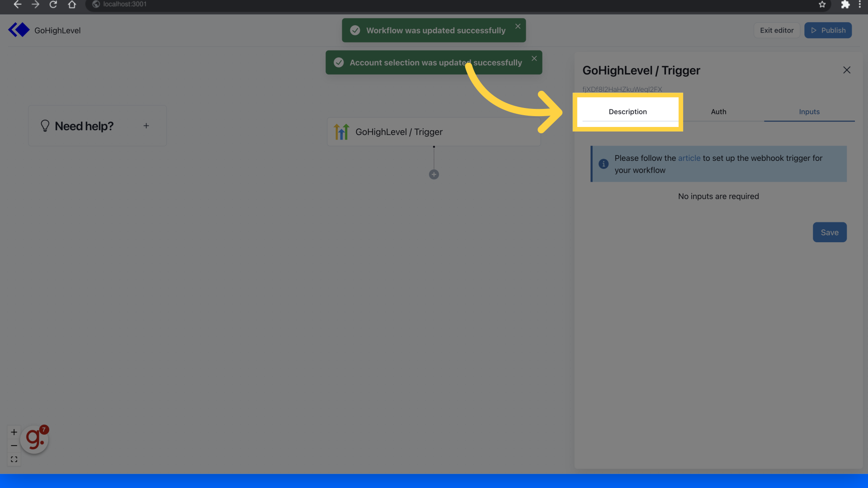The image size is (868, 488).
Task: Select the Inputs tab
Action: (809, 112)
